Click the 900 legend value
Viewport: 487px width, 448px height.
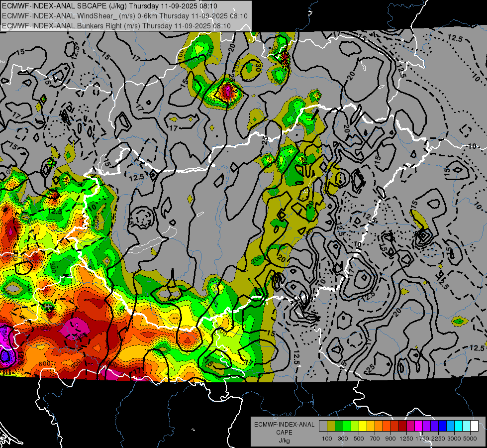390,439
